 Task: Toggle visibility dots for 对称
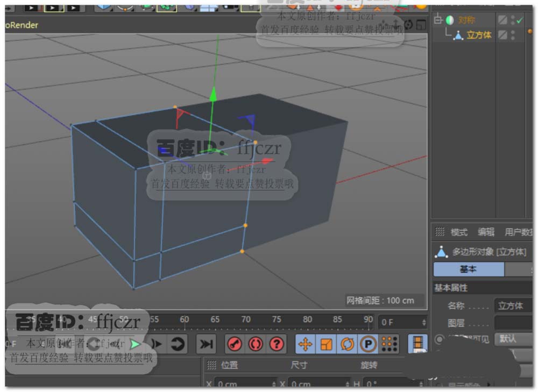click(x=513, y=20)
